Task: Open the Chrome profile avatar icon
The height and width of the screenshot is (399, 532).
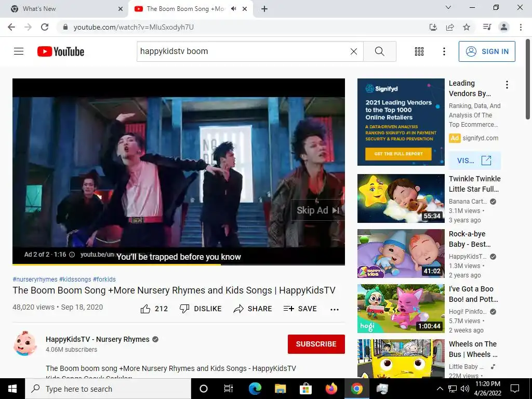Action: [504, 27]
